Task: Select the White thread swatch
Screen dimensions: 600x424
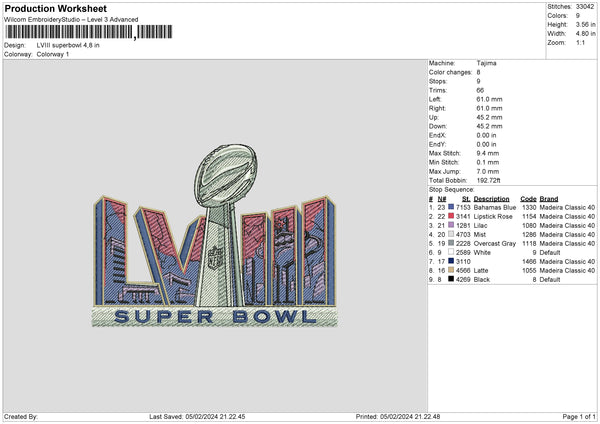Action: click(451, 252)
